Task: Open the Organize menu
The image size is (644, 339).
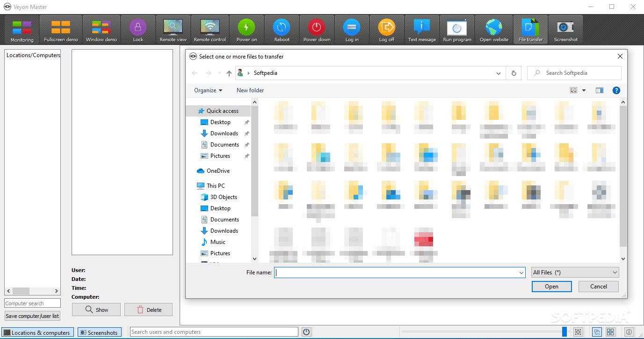Action: [207, 90]
